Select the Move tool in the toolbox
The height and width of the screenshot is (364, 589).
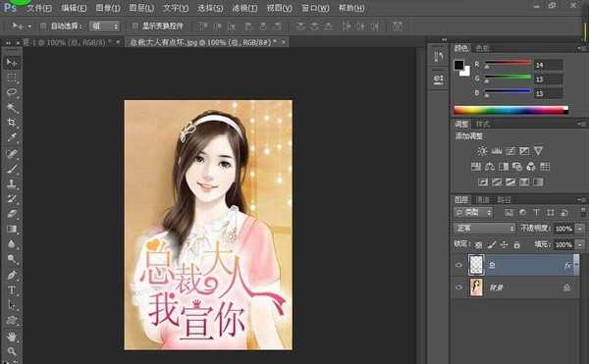12,62
